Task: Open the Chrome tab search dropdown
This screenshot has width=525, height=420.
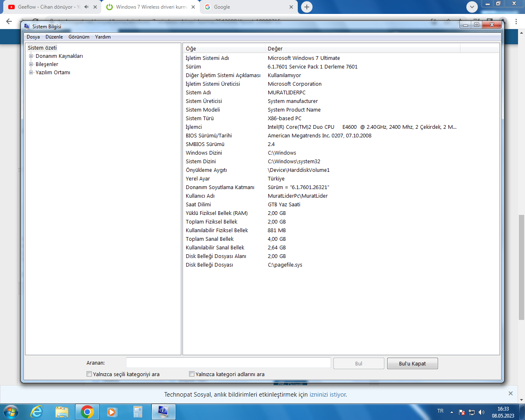Action: [x=472, y=7]
